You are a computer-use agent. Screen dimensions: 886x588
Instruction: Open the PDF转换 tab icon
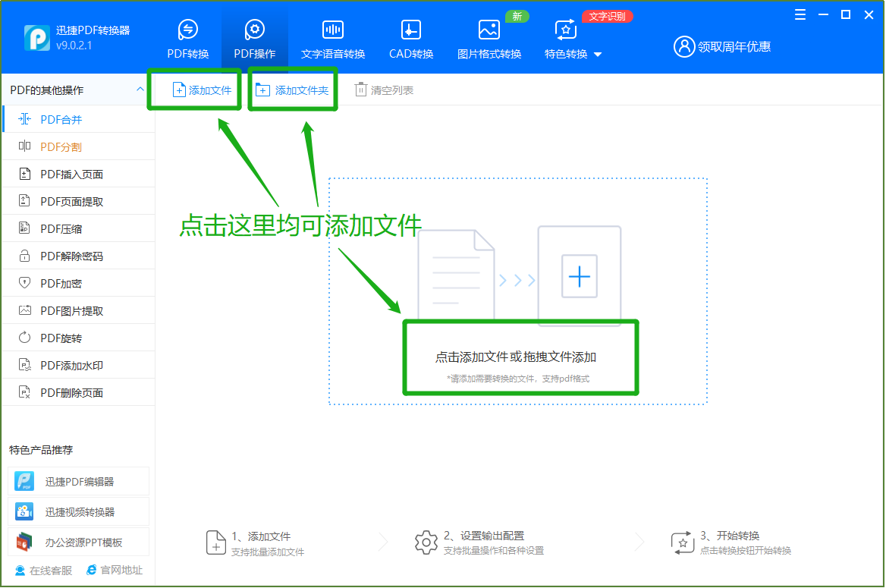[187, 30]
